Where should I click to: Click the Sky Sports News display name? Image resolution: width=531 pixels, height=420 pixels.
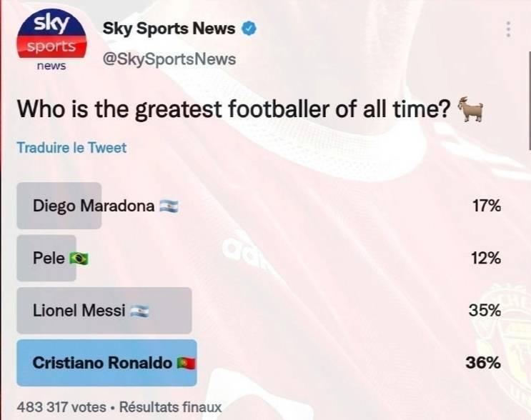tap(169, 29)
